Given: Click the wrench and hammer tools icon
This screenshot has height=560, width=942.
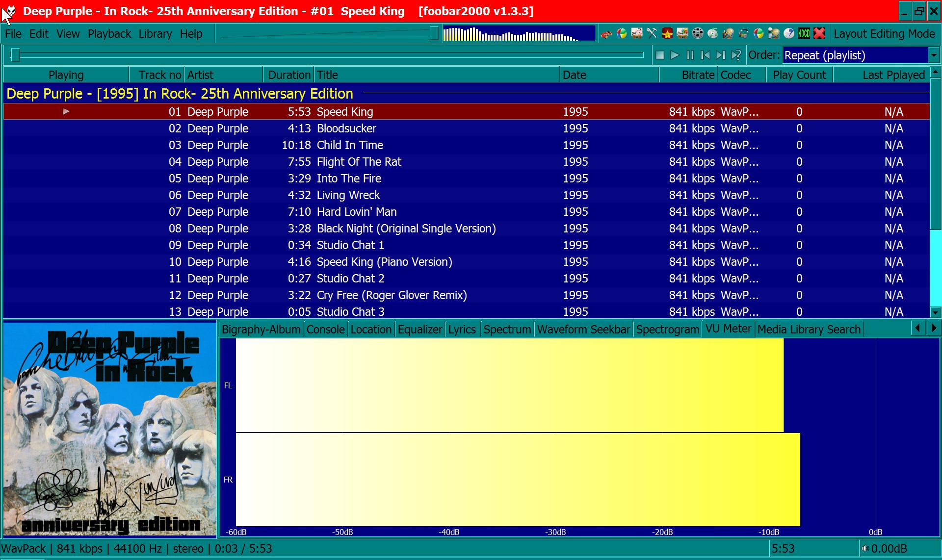Looking at the screenshot, I should tap(652, 33).
